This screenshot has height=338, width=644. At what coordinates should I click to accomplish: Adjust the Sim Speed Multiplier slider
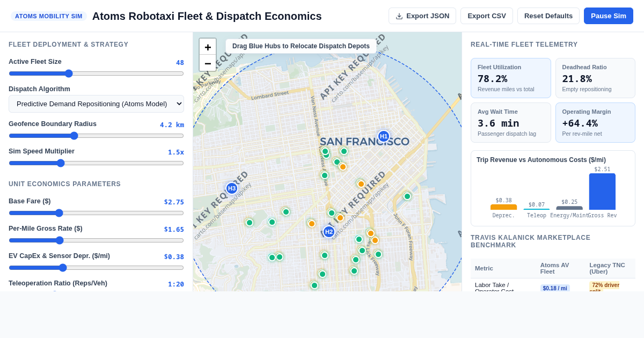(97, 163)
